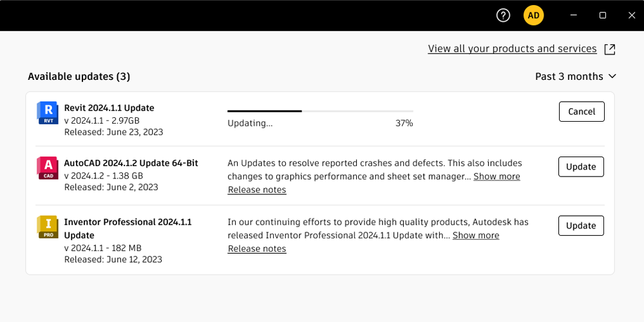Expand Inventor description with Show more

[476, 236]
